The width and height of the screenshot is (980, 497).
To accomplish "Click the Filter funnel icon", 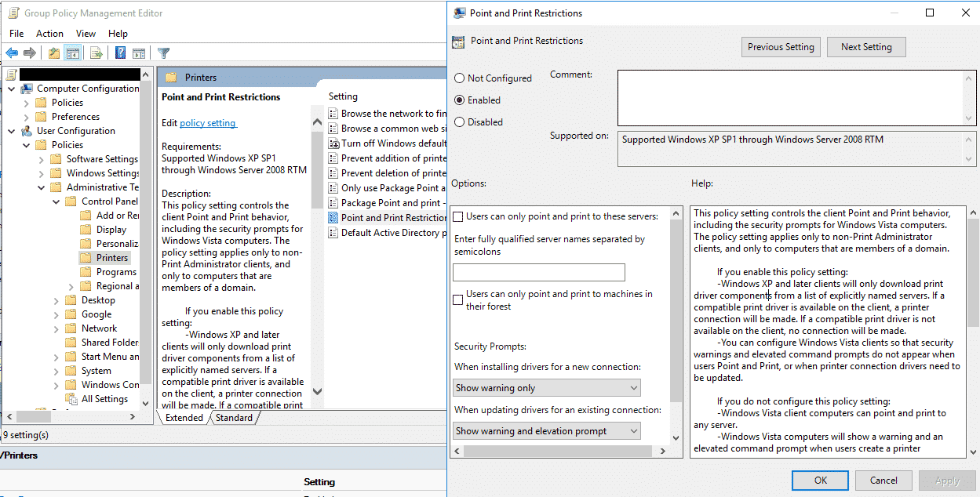I will [163, 53].
